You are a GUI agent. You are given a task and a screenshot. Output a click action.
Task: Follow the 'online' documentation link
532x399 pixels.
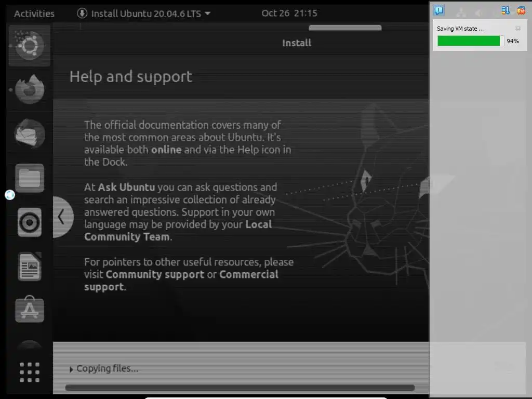click(x=166, y=150)
